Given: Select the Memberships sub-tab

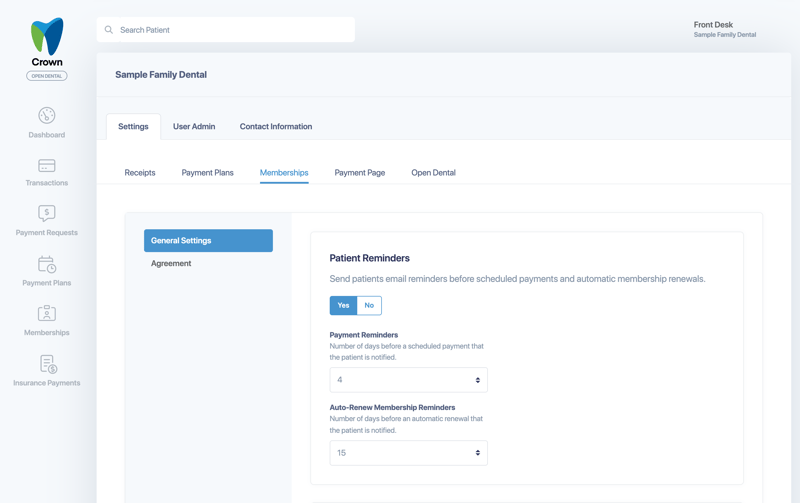Looking at the screenshot, I should coord(284,172).
